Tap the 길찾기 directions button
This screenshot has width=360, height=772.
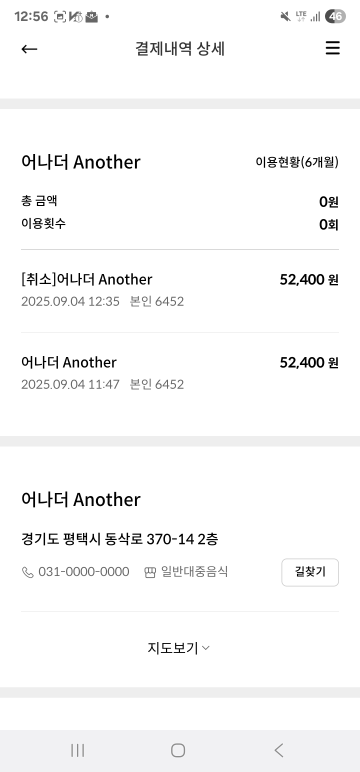(x=310, y=572)
